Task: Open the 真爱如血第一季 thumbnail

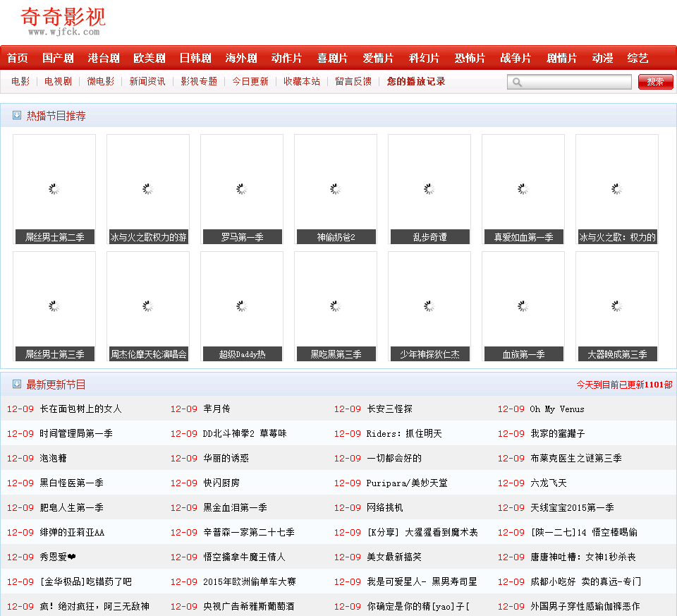Action: pos(523,189)
